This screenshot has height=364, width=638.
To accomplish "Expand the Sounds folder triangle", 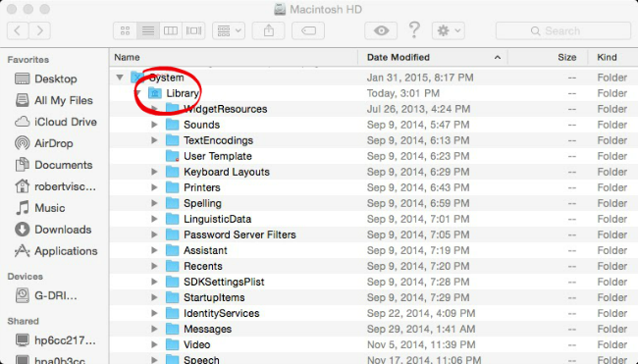I will (154, 125).
